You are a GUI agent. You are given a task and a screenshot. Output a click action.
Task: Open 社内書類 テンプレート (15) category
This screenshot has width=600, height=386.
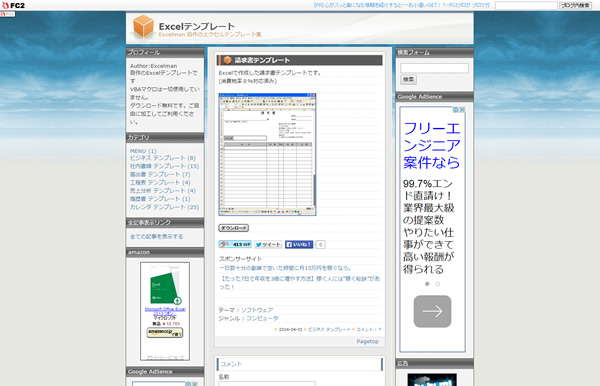[x=164, y=166]
